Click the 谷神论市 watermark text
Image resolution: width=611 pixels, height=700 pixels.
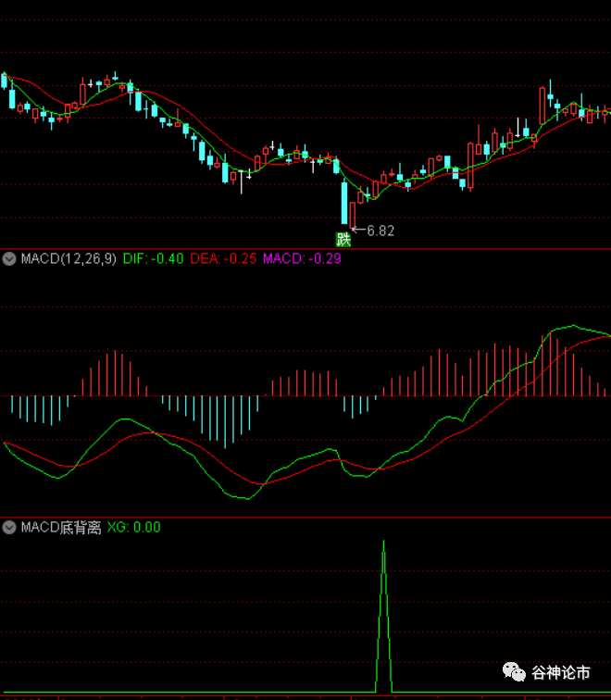pos(560,673)
